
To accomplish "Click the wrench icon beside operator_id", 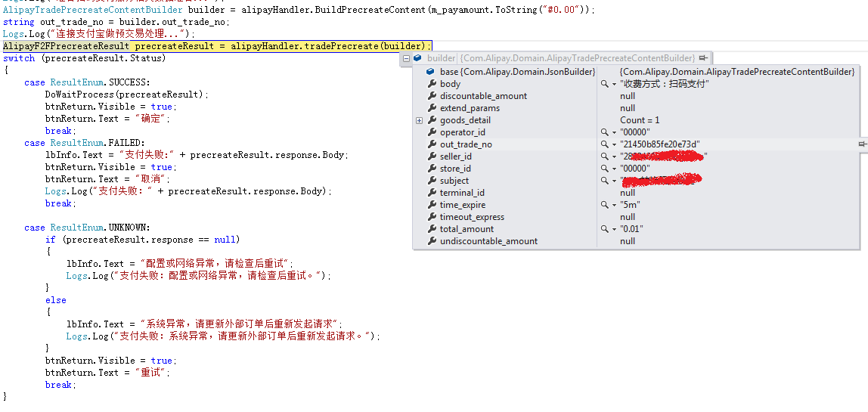I will [x=432, y=132].
